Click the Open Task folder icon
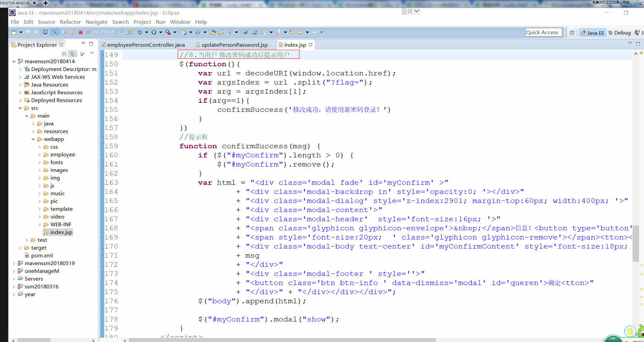 click(x=221, y=32)
